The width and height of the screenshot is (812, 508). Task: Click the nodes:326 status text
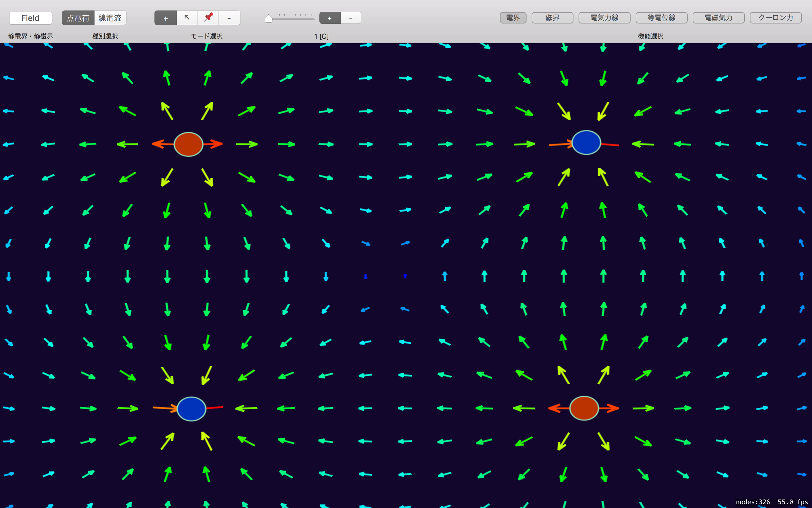(753, 502)
